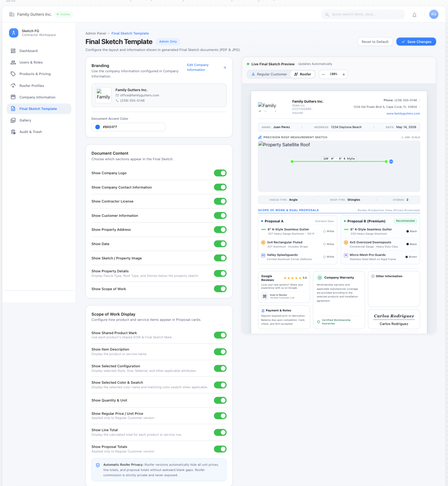This screenshot has height=486, width=448.
Task: Click the notification bell icon
Action: tap(414, 15)
